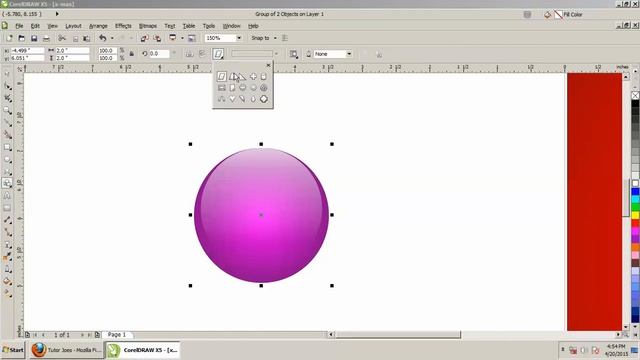Click the rotation angle field
This screenshot has height=360, width=640.
tap(159, 54)
